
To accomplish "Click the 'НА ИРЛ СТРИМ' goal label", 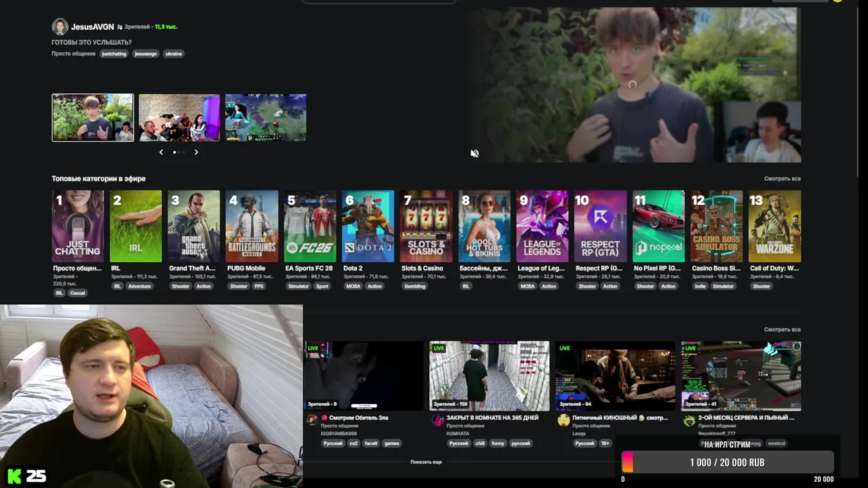I will click(727, 445).
